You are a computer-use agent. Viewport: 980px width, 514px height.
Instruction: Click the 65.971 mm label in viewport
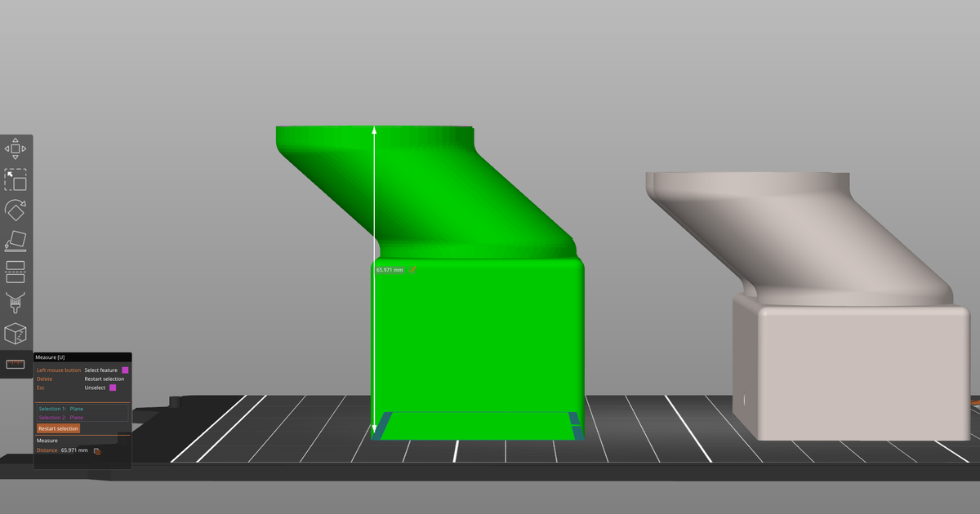390,269
